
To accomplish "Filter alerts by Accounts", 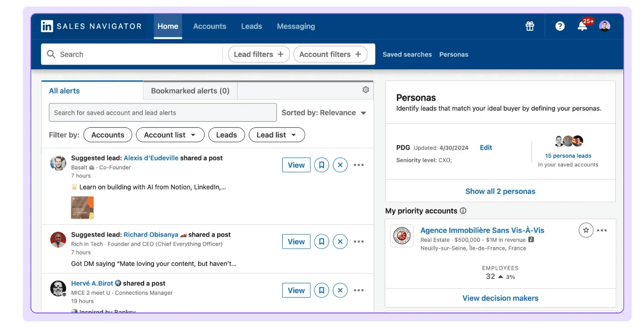I will (x=108, y=135).
